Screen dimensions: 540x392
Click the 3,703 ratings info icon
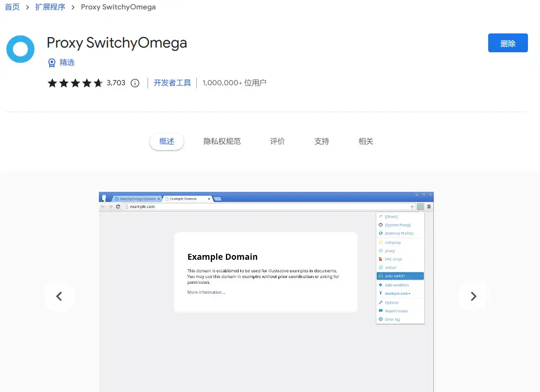(x=135, y=83)
